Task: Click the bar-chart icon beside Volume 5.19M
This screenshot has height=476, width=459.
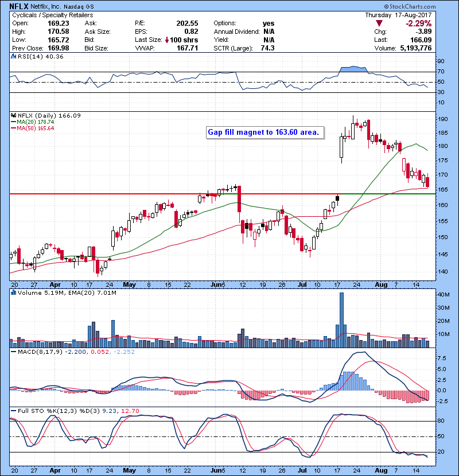Action: pos(13,292)
